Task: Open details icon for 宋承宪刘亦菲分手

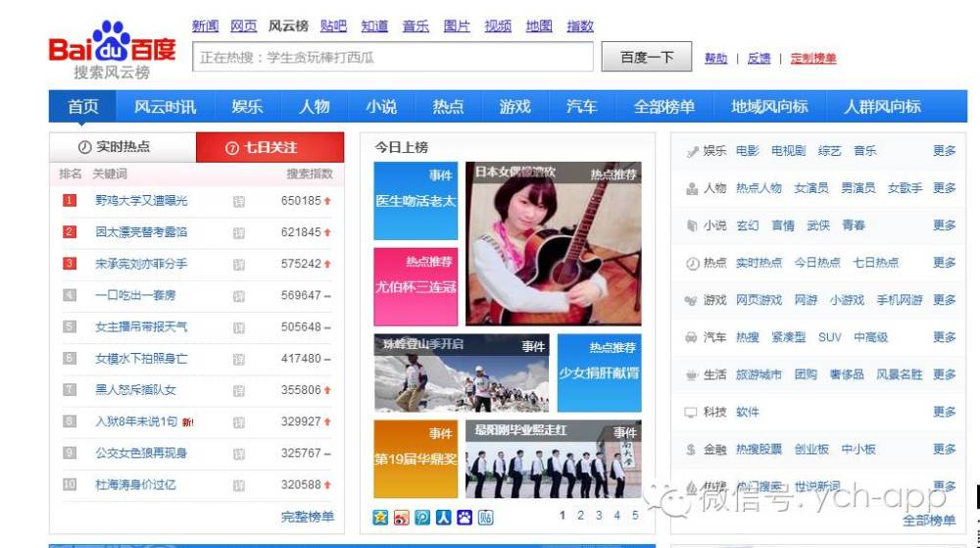Action: tap(239, 265)
